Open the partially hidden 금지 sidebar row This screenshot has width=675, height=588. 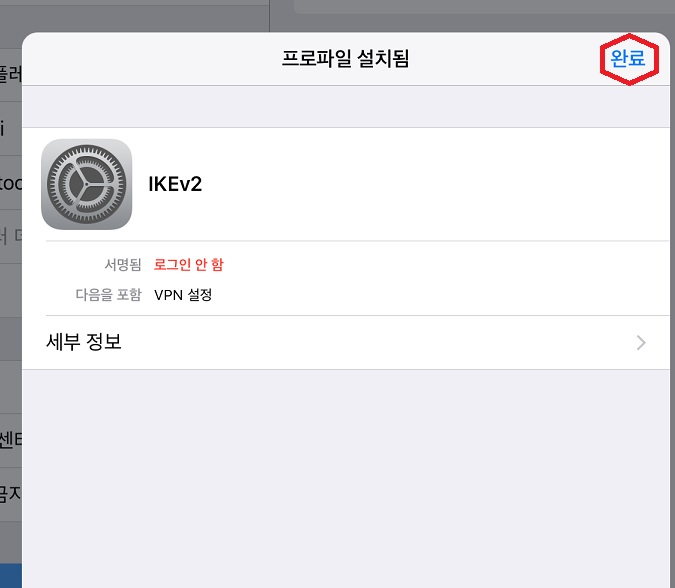[x=11, y=494]
